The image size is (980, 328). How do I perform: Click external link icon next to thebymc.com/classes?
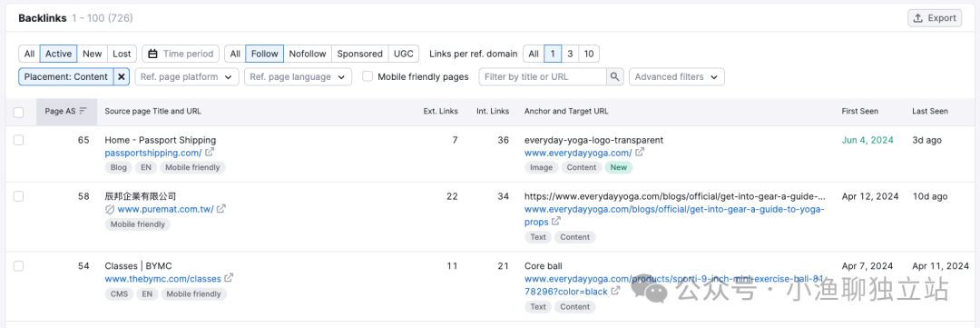(x=230, y=278)
